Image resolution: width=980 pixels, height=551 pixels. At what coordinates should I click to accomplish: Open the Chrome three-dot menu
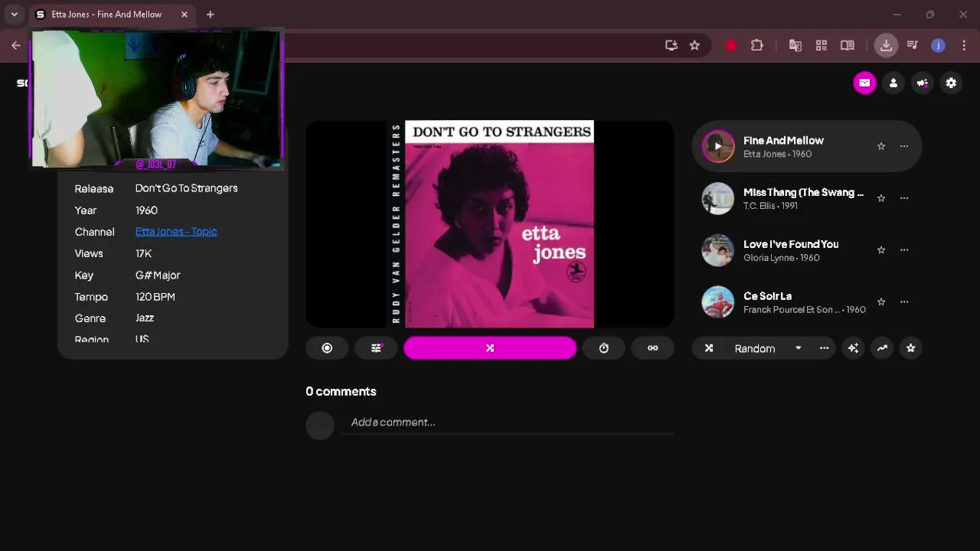pos(964,45)
